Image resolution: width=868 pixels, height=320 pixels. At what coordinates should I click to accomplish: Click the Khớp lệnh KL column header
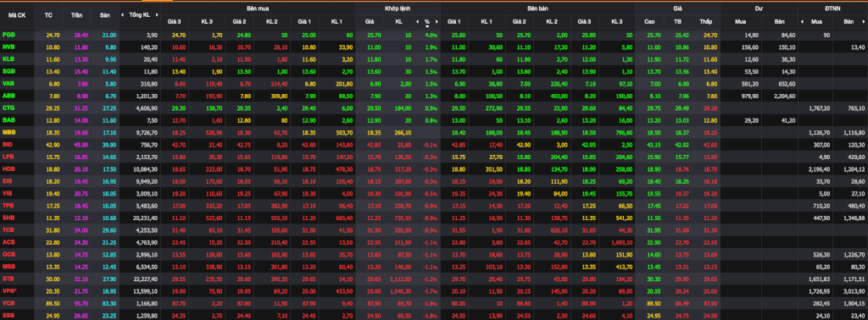coord(399,22)
